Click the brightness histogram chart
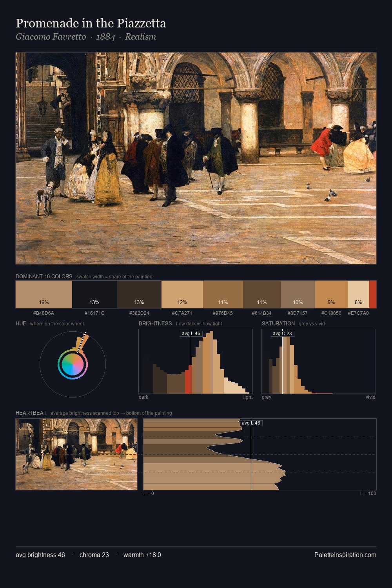392x588 pixels. [196, 361]
